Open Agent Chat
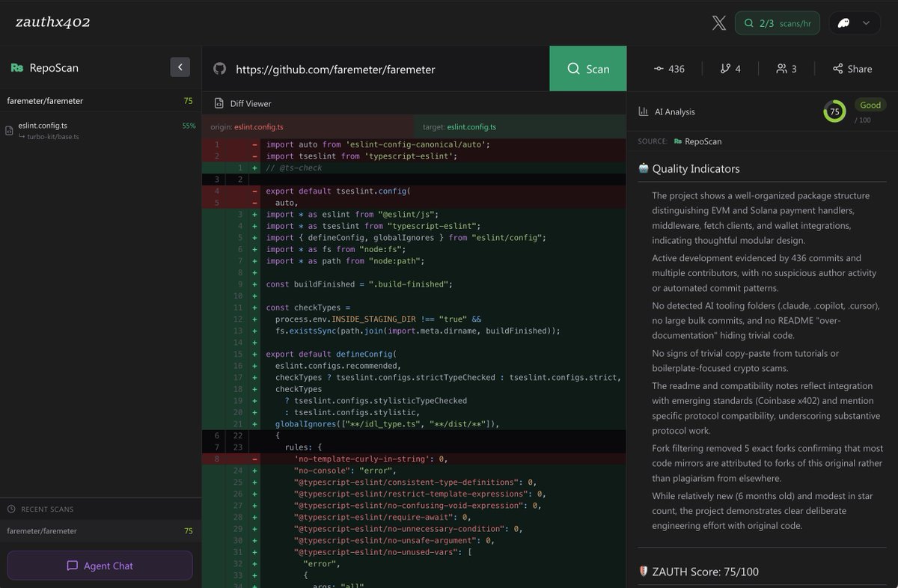The width and height of the screenshot is (898, 588). [100, 566]
